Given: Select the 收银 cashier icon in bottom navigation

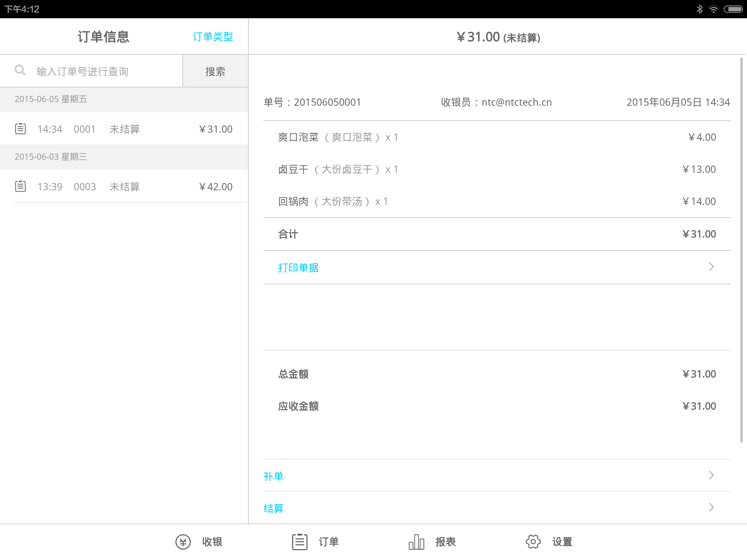Looking at the screenshot, I should 183,542.
